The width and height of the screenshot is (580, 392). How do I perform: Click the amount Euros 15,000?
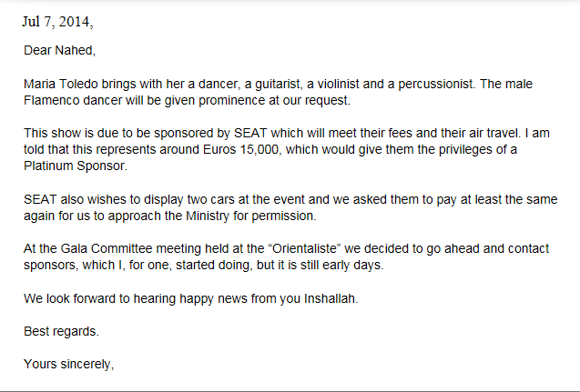tap(242, 150)
